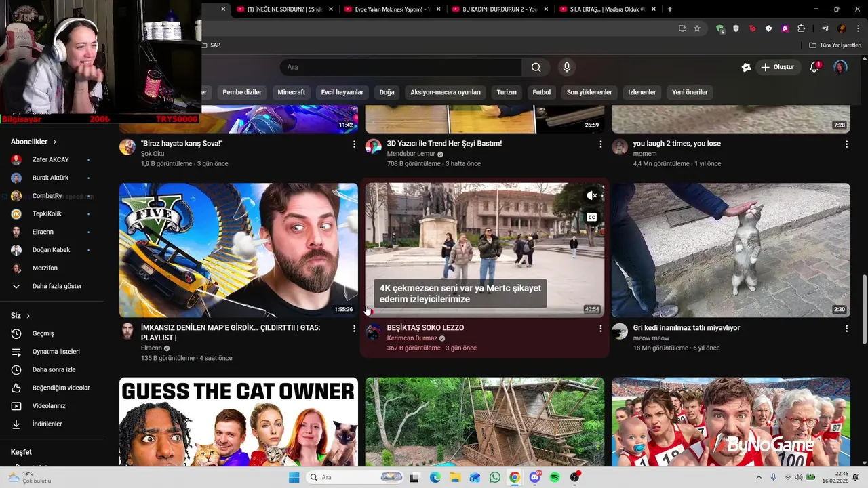The width and height of the screenshot is (868, 488).
Task: Click the YouTube search magnifier button
Action: click(x=536, y=67)
